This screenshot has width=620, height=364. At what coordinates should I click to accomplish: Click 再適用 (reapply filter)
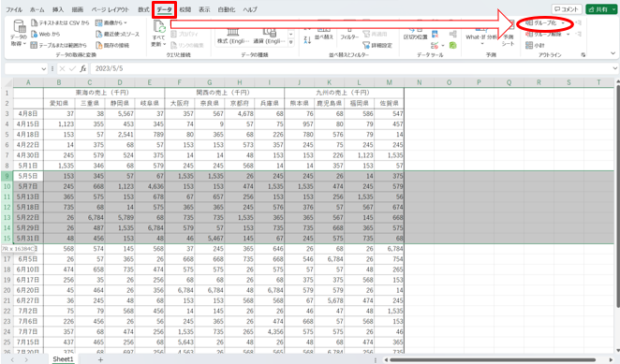click(375, 34)
